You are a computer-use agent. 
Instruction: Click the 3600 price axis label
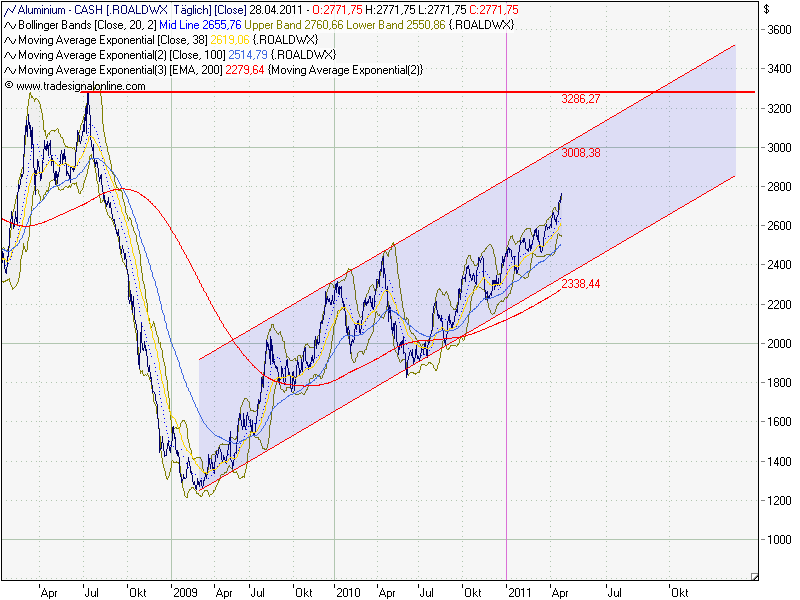pos(779,30)
